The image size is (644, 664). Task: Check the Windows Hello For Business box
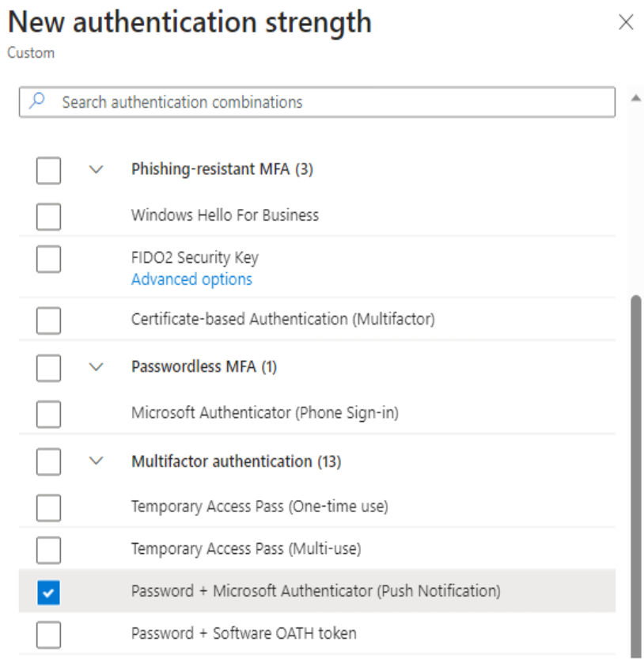[x=49, y=216]
